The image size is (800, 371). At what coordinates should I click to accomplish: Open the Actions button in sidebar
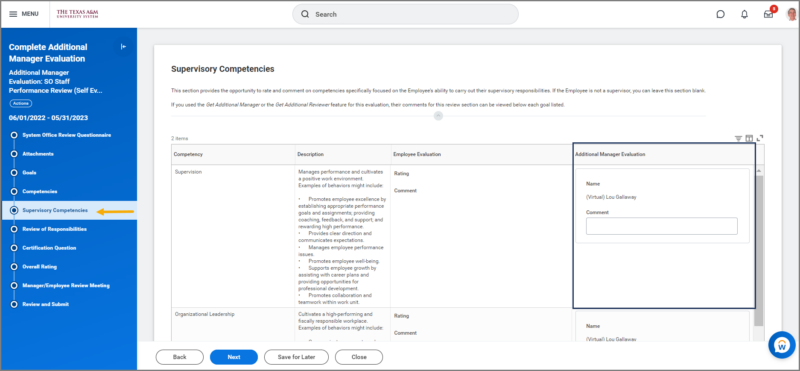20,103
